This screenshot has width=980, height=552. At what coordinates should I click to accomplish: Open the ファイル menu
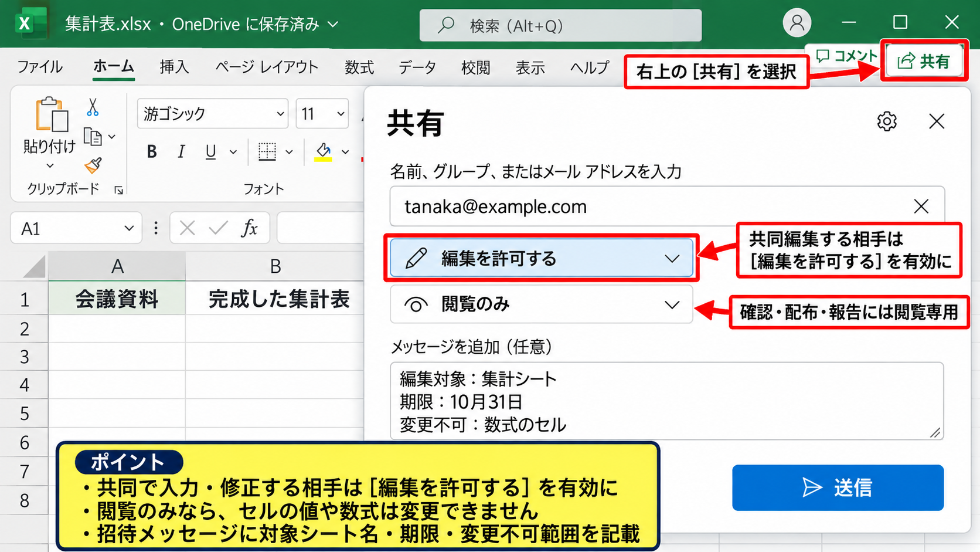coord(40,67)
